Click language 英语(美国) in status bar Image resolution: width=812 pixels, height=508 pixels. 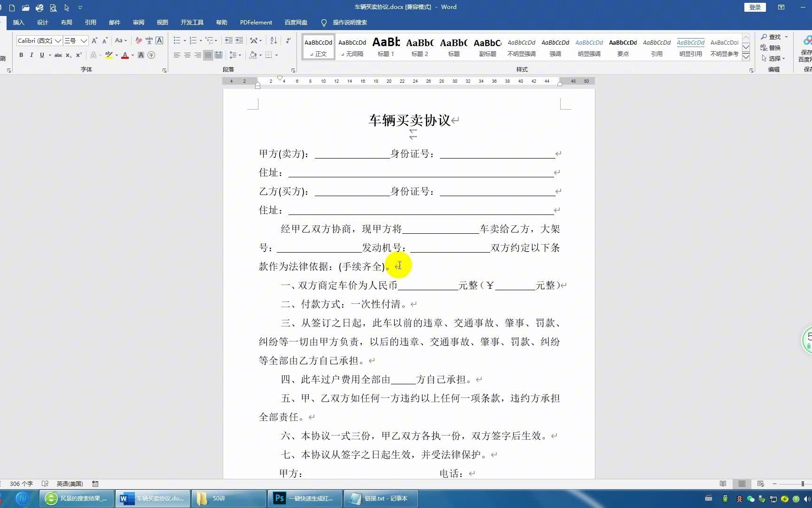[70, 484]
